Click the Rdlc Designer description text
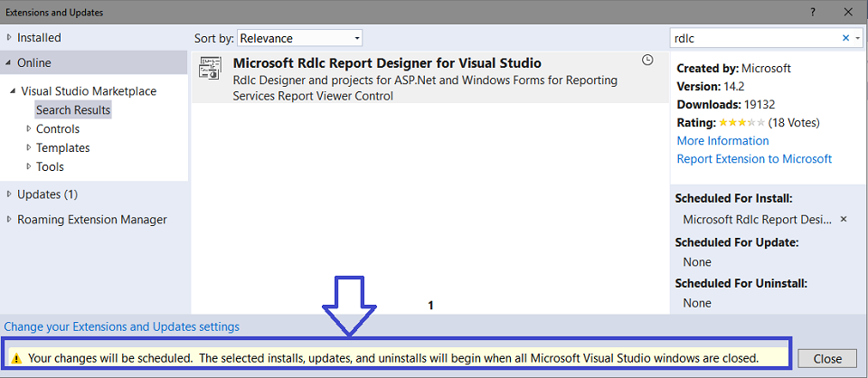 425,88
